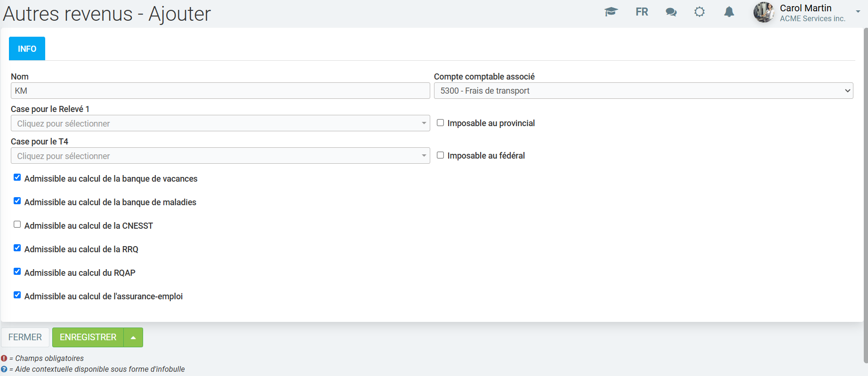
Task: Open the Case pour le T4 dropdown
Action: pyautogui.click(x=220, y=156)
